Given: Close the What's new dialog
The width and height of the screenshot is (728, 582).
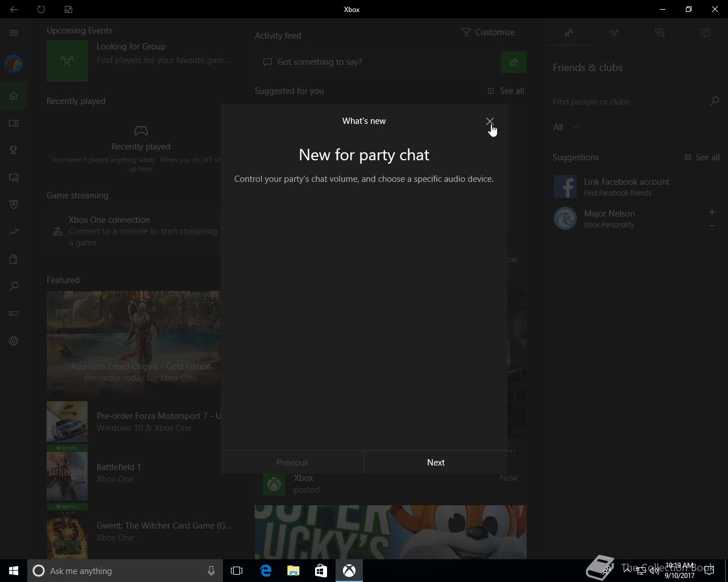Looking at the screenshot, I should click(x=489, y=121).
